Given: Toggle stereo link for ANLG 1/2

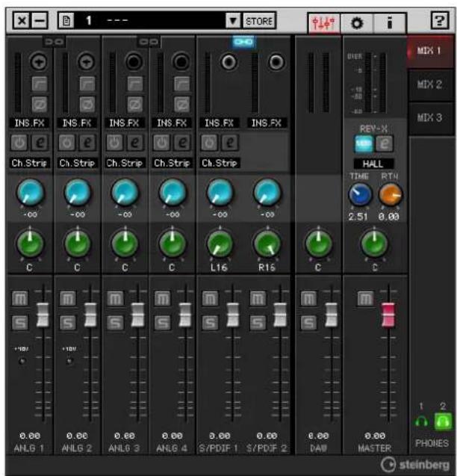Looking at the screenshot, I should click(54, 42).
